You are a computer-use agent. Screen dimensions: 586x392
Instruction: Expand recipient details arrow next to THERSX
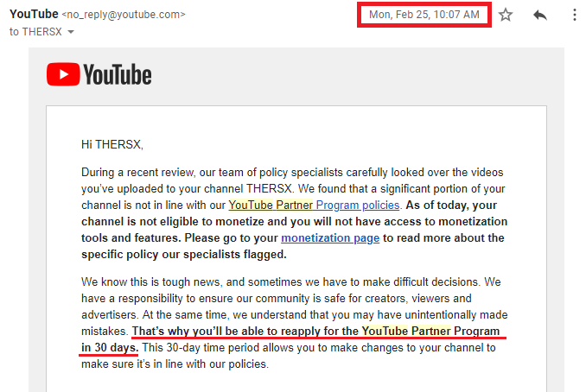71,32
